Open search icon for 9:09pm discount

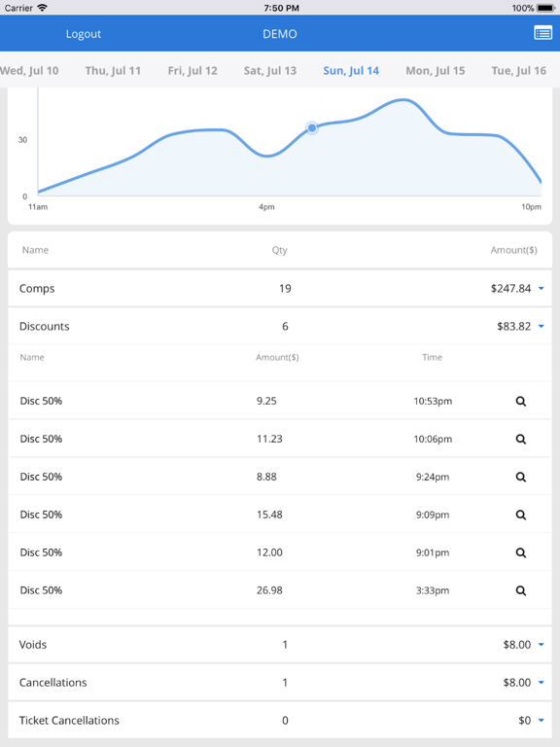521,515
